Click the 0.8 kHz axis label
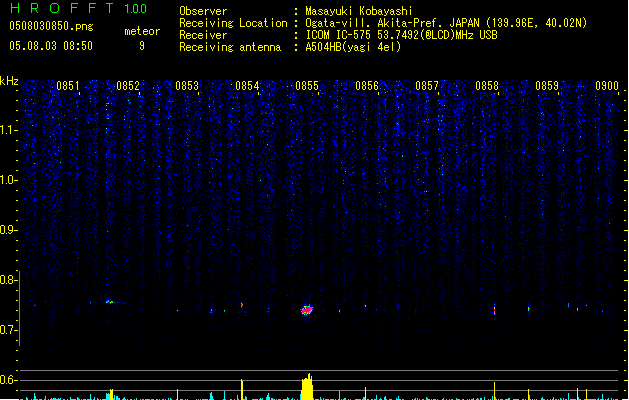Viewport: 629px width, 400px height. pyautogui.click(x=9, y=280)
